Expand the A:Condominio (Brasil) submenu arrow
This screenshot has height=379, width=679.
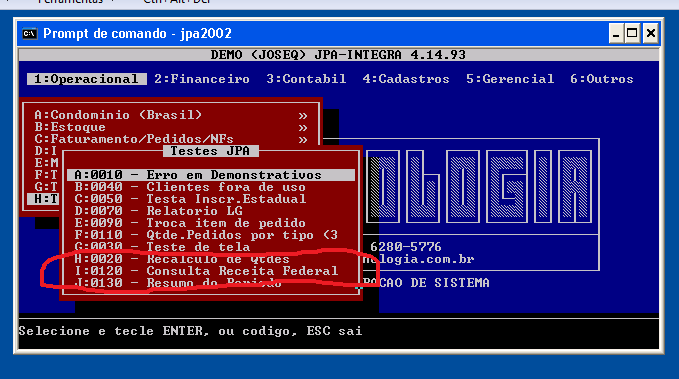click(x=303, y=116)
